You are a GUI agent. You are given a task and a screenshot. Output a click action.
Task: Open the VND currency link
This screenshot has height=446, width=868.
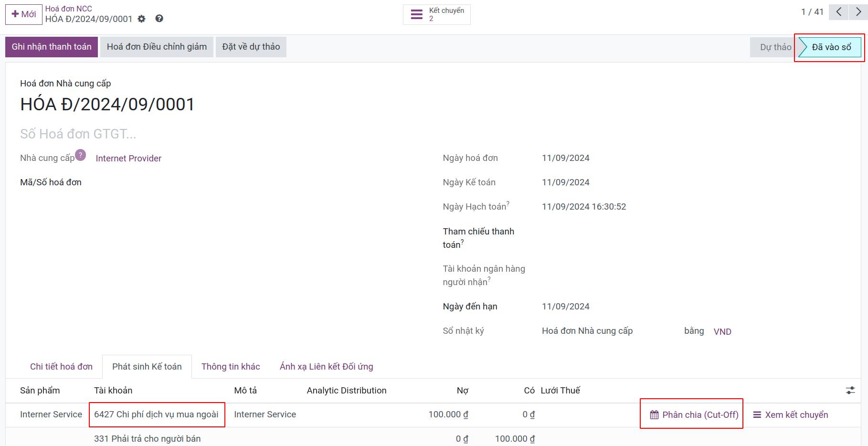tap(722, 331)
